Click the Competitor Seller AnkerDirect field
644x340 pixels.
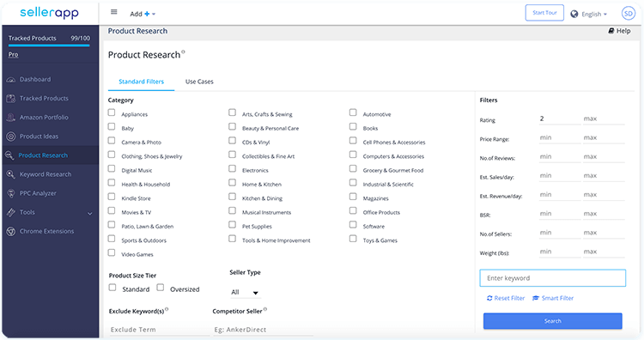pyautogui.click(x=263, y=330)
